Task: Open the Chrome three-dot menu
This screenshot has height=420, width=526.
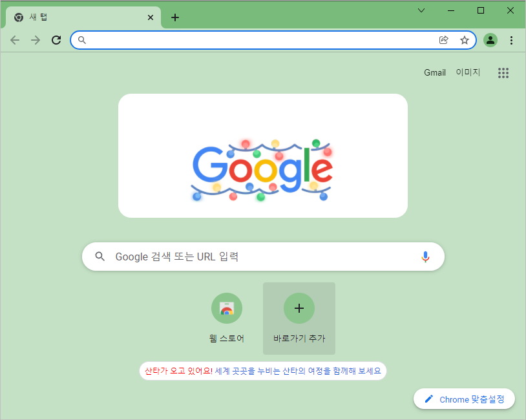Action: 511,40
